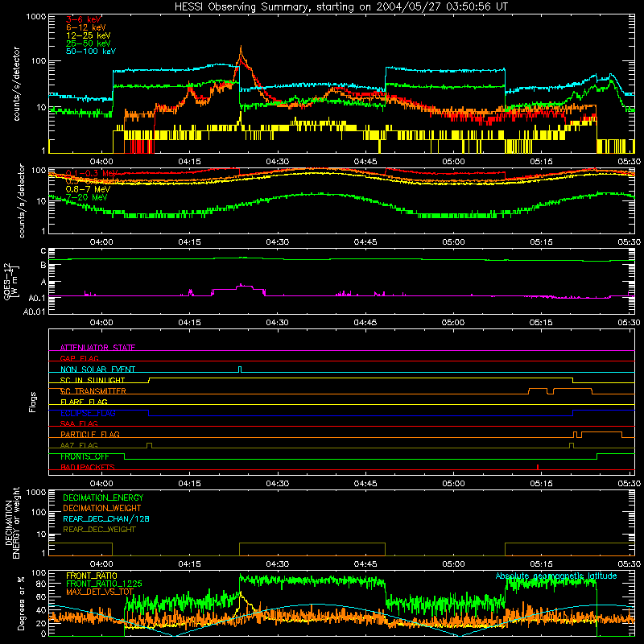The width and height of the screenshot is (644, 644).
Task: Click the DECIMATION_WEIGHT legend label
Action: tap(102, 508)
